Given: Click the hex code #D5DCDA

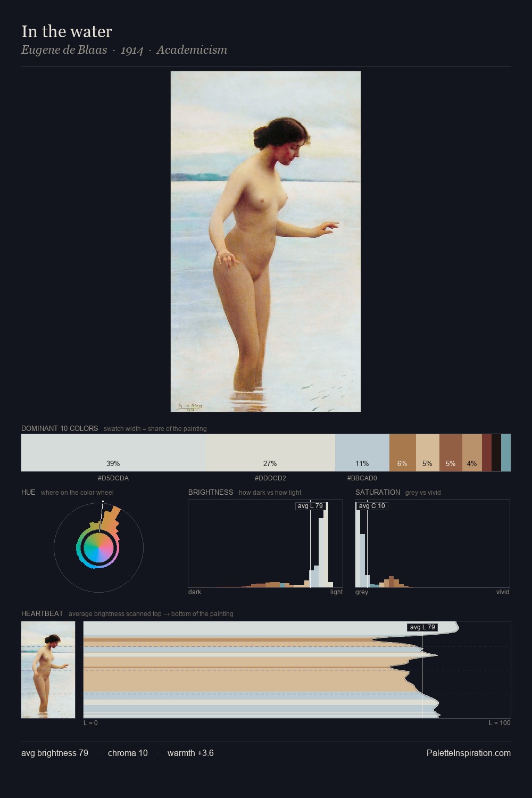Looking at the screenshot, I should (x=113, y=478).
